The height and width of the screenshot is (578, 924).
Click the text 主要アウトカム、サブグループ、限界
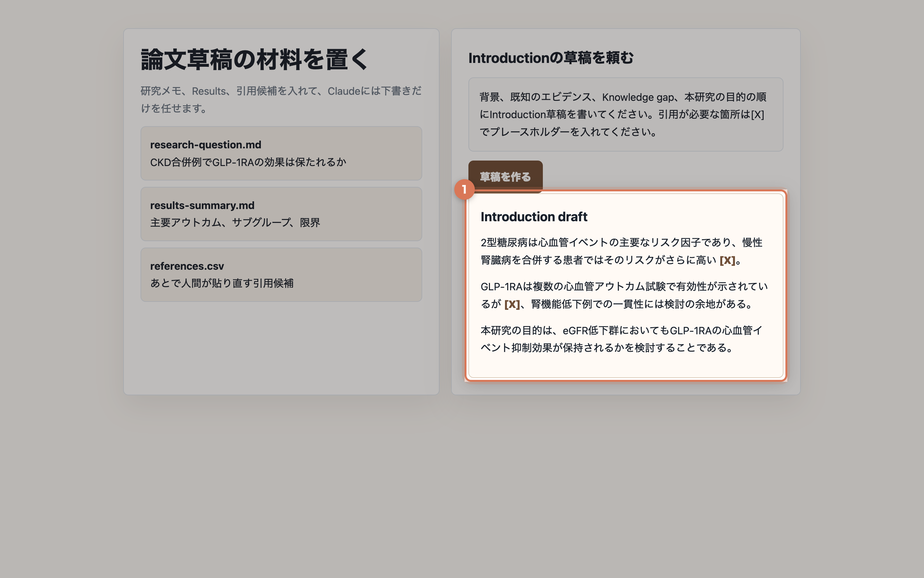tap(235, 223)
